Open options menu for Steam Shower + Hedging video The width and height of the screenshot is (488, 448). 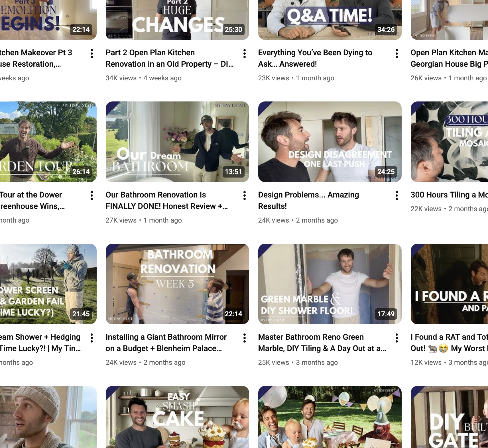click(x=92, y=338)
